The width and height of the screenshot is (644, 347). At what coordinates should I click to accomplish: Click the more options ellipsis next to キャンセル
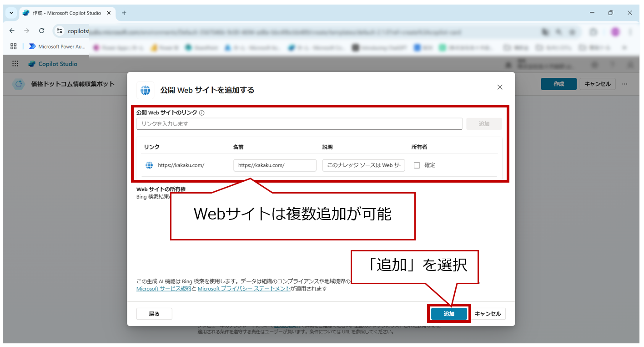(x=624, y=84)
